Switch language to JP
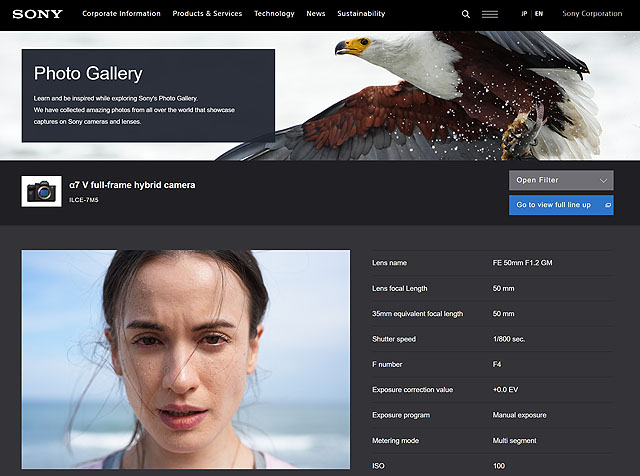This screenshot has width=640, height=476. [525, 14]
